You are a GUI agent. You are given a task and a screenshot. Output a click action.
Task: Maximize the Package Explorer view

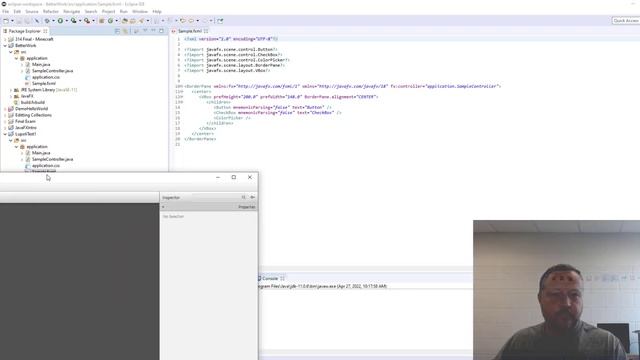tap(161, 31)
